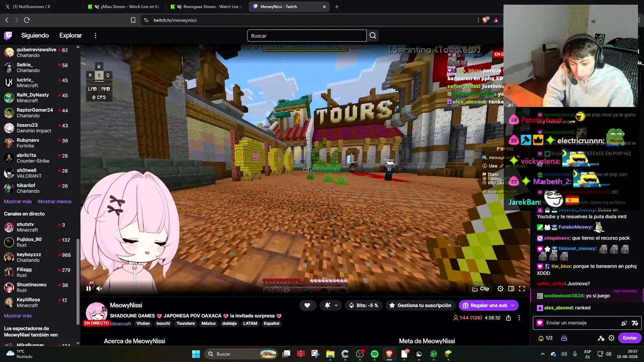Open the Brave Shields icon
644x362 pixels.
485,20
